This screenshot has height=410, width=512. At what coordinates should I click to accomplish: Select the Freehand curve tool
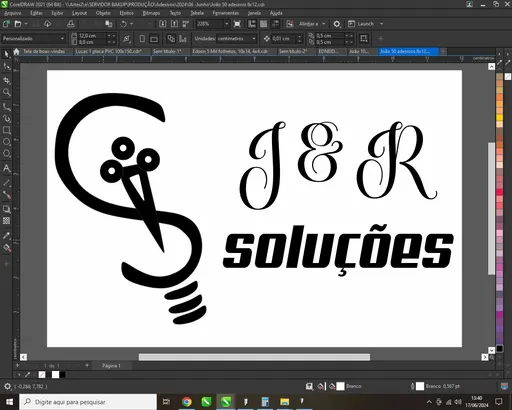point(6,107)
